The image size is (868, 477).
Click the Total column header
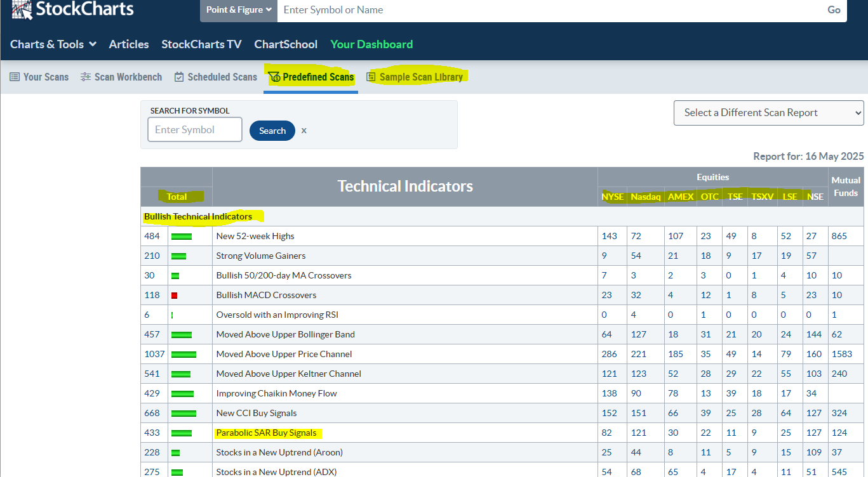(x=177, y=197)
